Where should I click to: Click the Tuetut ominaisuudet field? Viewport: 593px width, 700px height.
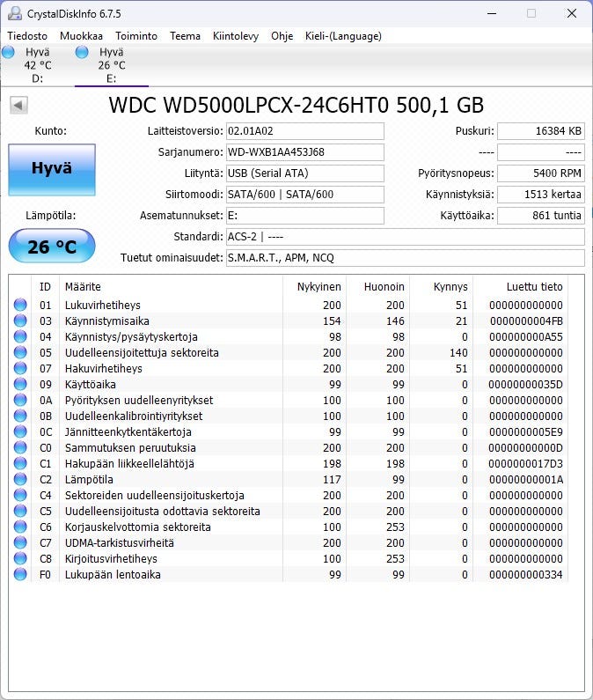[x=405, y=258]
